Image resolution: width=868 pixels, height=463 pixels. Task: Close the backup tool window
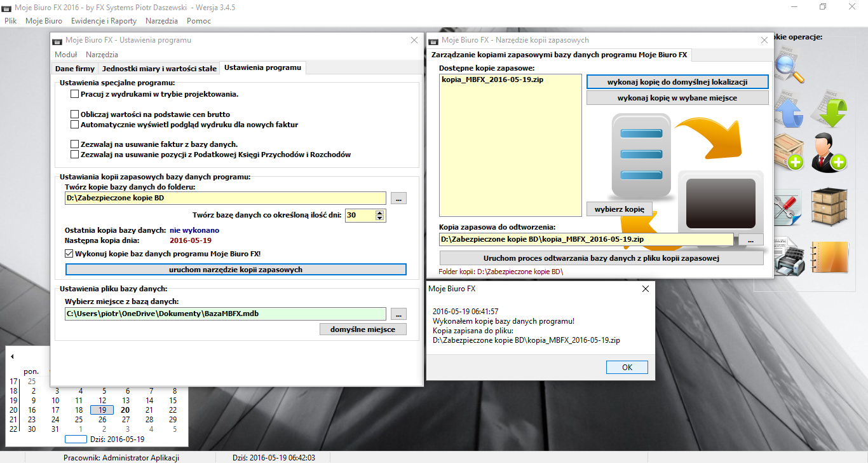(x=764, y=40)
